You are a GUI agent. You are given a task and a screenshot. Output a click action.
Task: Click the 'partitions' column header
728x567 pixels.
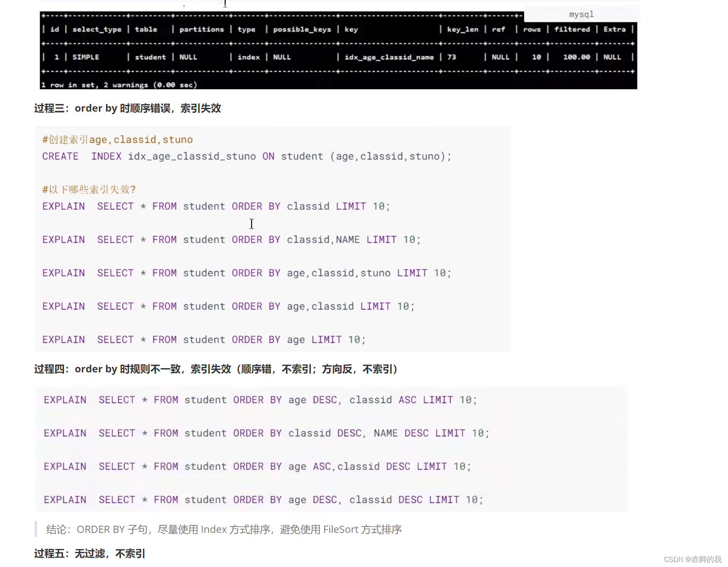[x=201, y=29]
